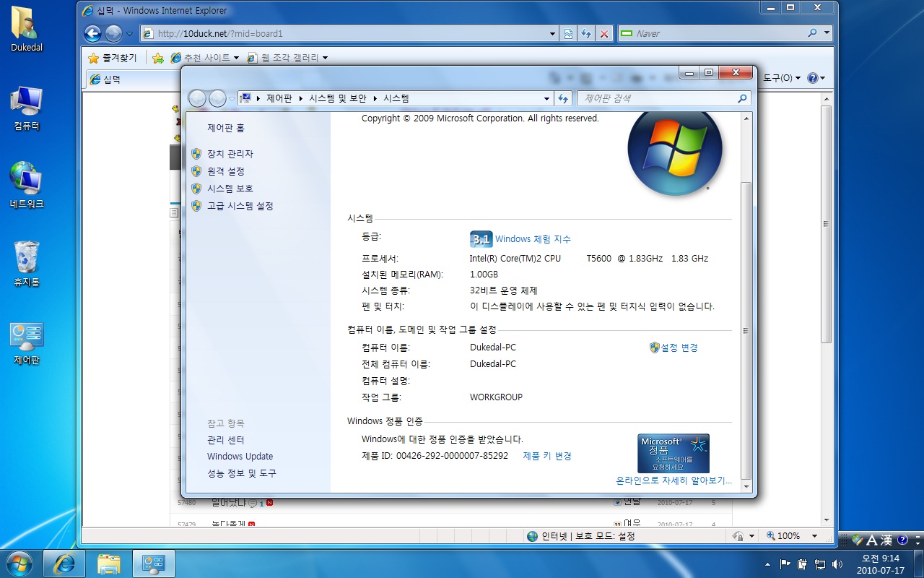Image resolution: width=924 pixels, height=578 pixels.
Task: Open the volume speaker tray icon
Action: tap(837, 564)
